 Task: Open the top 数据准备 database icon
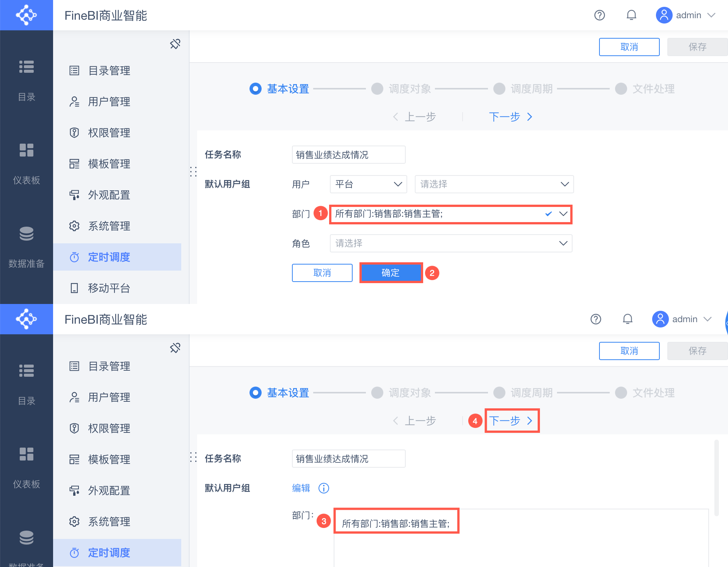coord(27,234)
